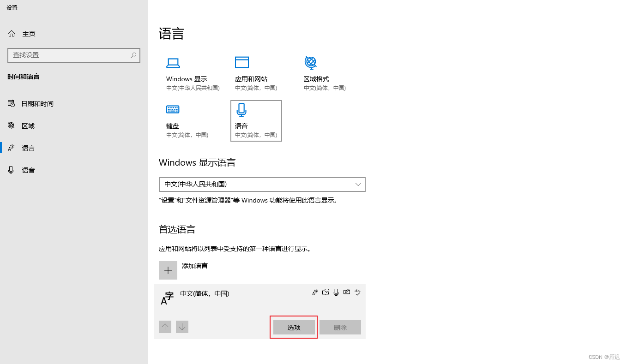Click the 时间和语言 section heading
Screen dimensions: 627x364
[x=24, y=77]
